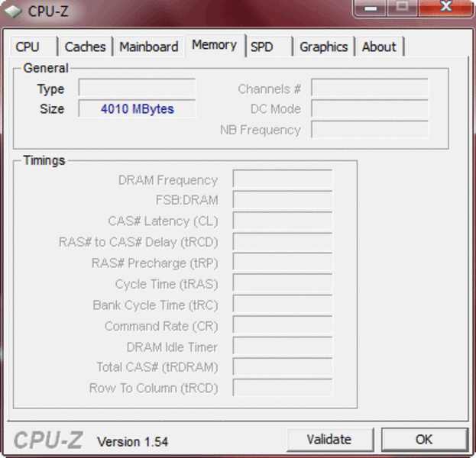Confirm with the OK button
This screenshot has width=476, height=458.
[424, 439]
